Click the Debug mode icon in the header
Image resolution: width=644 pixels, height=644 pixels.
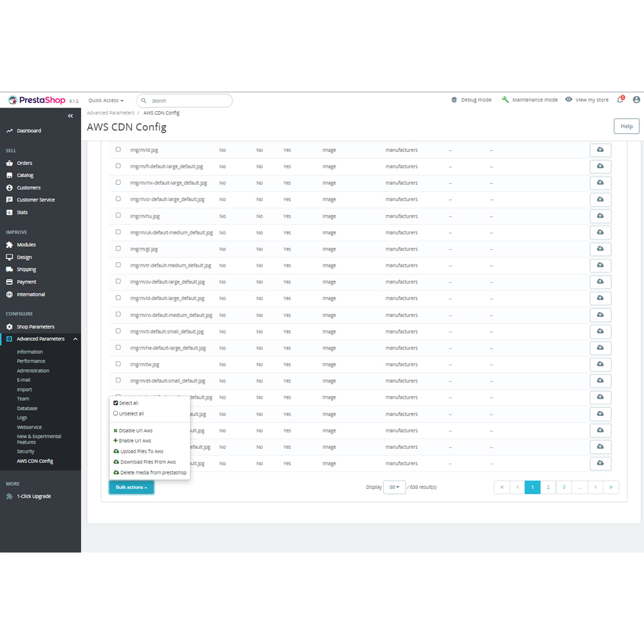[x=454, y=100]
